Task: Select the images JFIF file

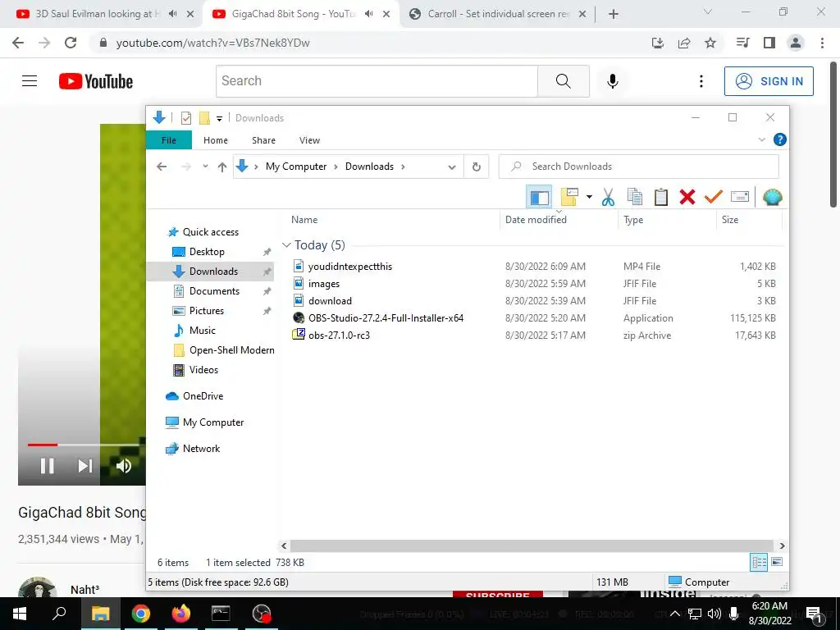Action: point(323,283)
